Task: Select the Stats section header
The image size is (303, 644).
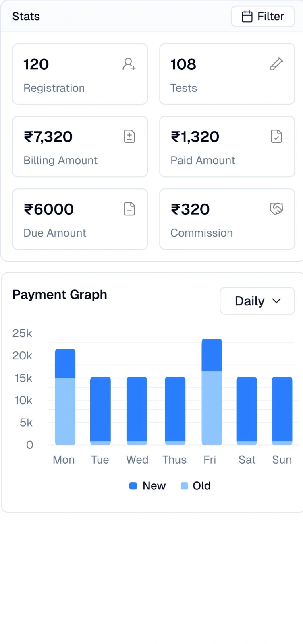Action: pyautogui.click(x=26, y=16)
